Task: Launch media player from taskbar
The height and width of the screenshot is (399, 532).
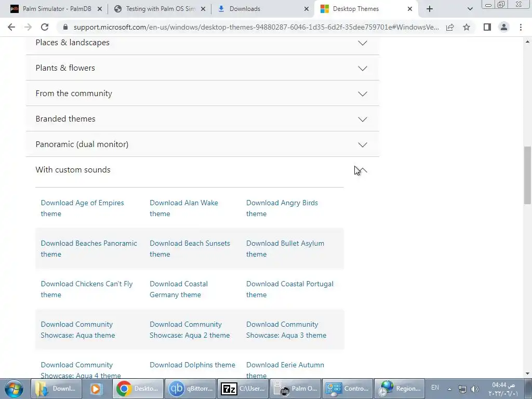Action: [x=96, y=389]
